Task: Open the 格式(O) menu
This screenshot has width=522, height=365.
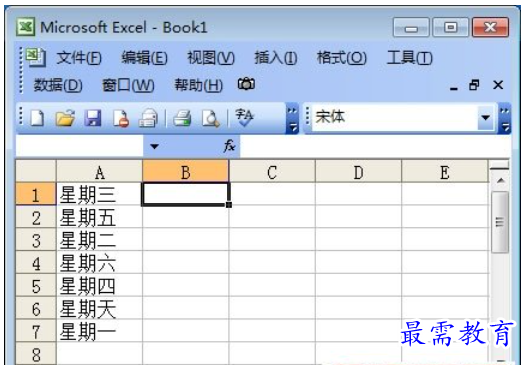Action: click(342, 58)
